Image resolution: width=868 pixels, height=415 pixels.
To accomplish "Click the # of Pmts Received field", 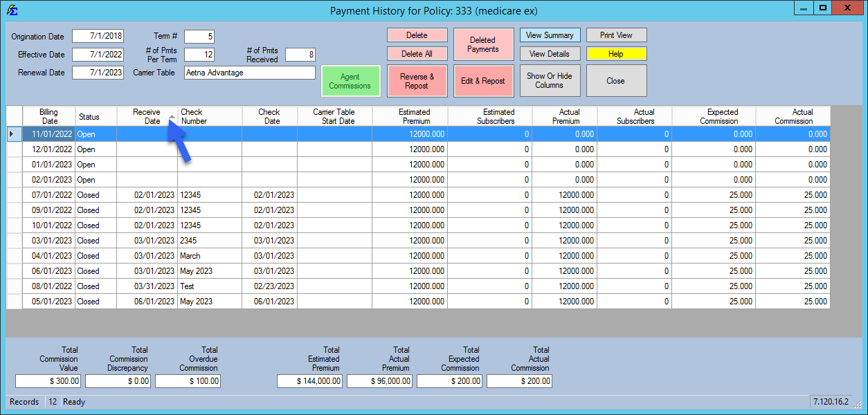I will click(300, 54).
